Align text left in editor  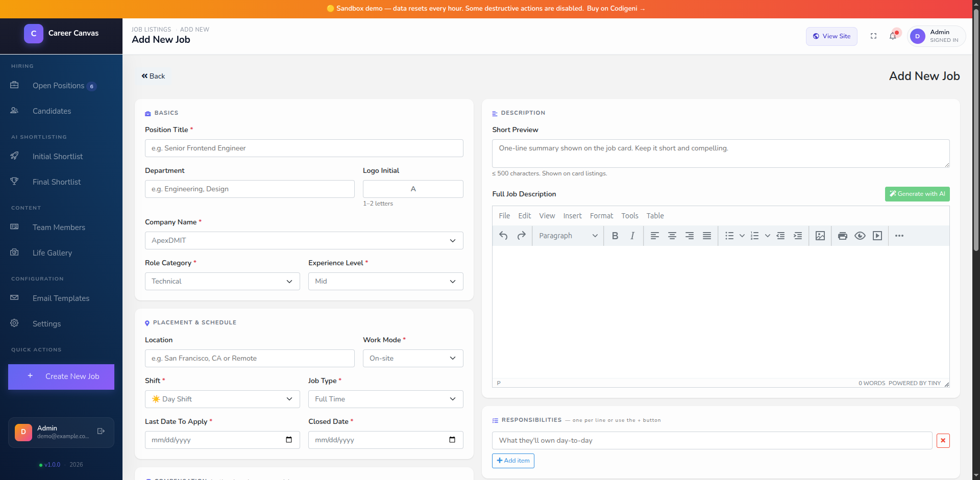coord(655,236)
